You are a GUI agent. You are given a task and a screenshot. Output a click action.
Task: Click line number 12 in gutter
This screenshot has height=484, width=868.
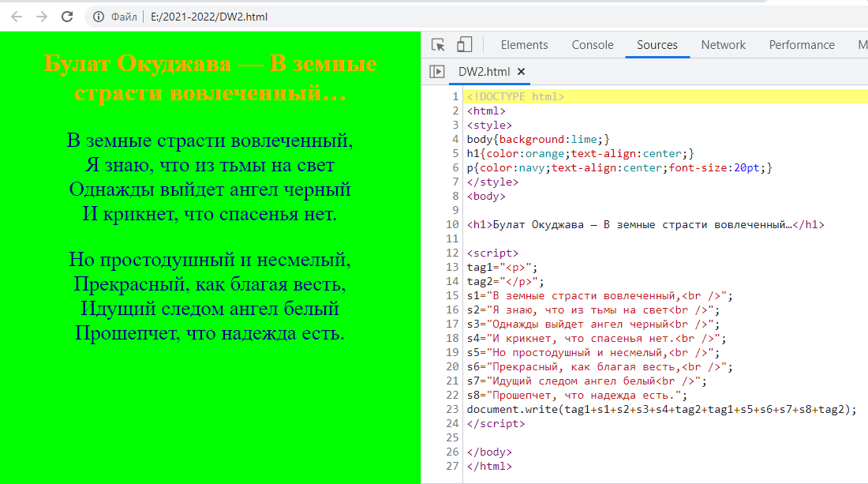452,253
